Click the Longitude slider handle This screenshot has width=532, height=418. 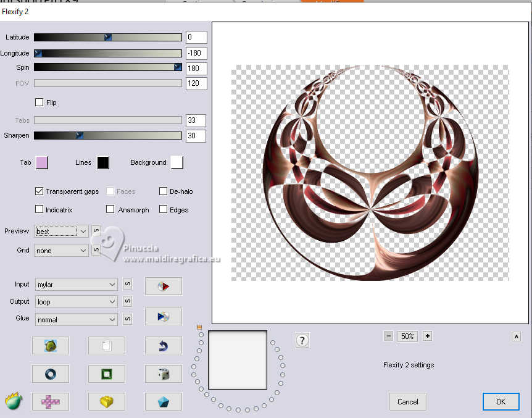click(x=38, y=53)
